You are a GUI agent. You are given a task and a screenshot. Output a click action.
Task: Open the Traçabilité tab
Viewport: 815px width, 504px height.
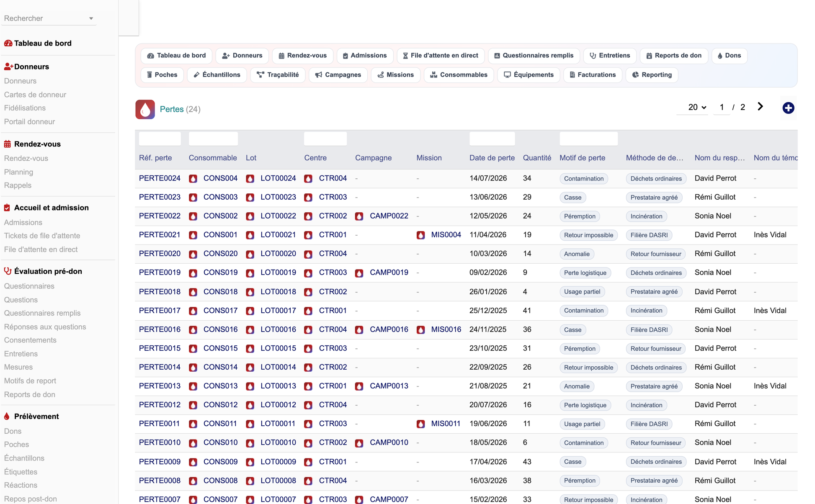[278, 75]
